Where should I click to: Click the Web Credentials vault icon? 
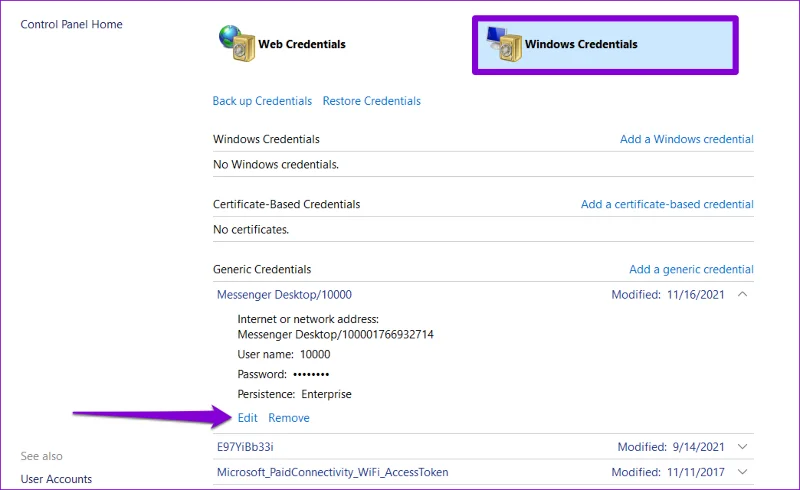click(x=237, y=44)
